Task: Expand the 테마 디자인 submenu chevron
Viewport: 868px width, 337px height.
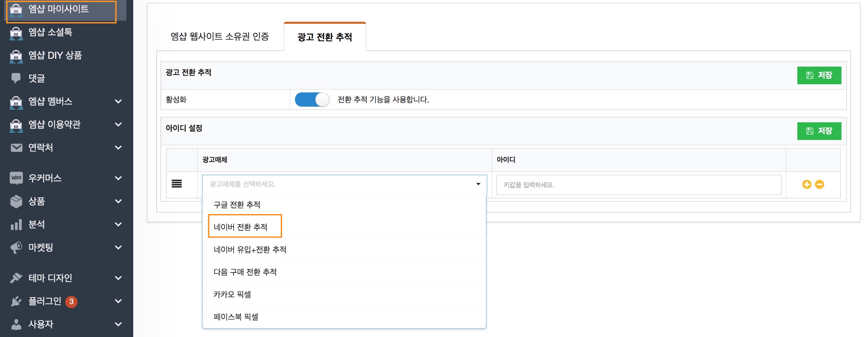Action: [x=118, y=278]
